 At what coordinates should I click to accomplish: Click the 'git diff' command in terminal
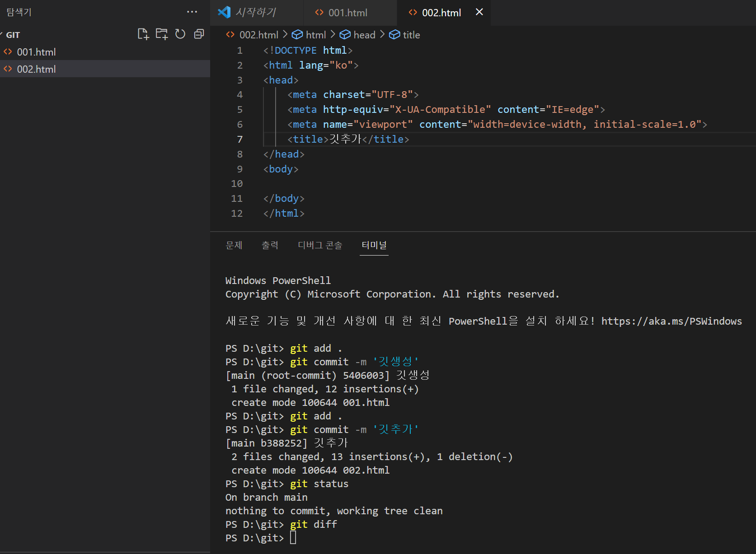[314, 525]
